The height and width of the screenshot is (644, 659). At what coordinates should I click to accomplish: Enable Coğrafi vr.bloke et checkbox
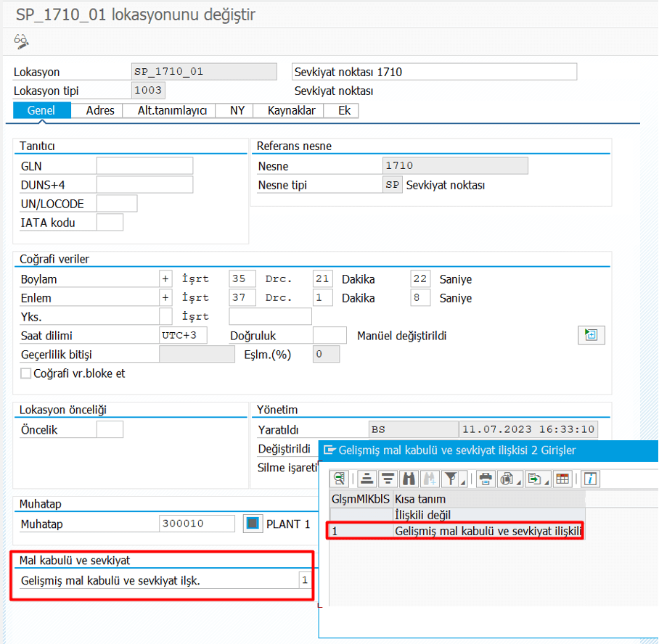26,373
